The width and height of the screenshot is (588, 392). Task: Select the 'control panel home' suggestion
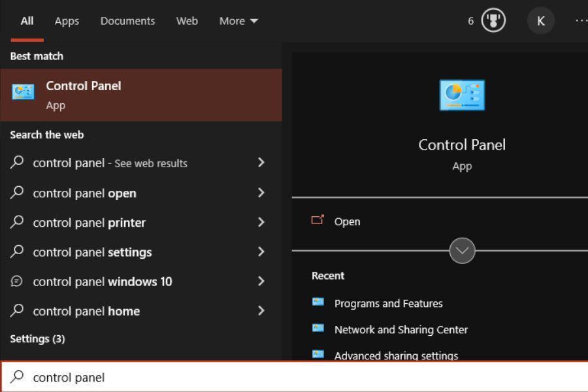[x=141, y=311]
